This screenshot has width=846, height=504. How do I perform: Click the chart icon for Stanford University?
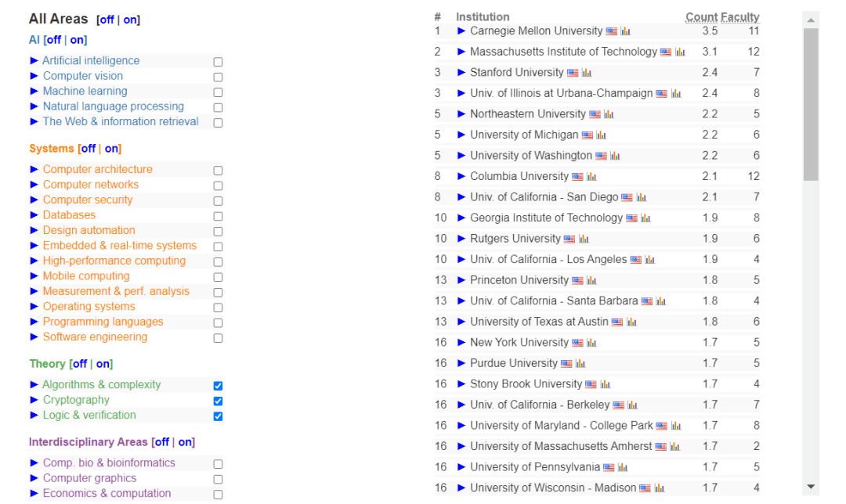pyautogui.click(x=587, y=73)
